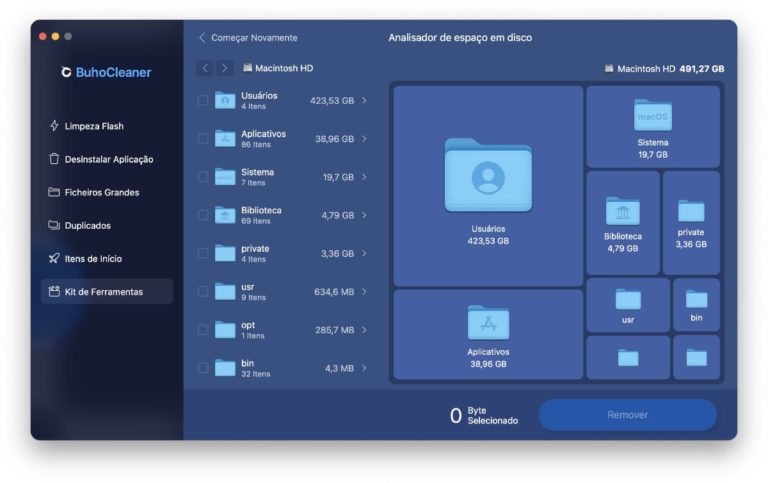Select the Biblioteca checkbox in list
Screen dimensions: 768x483
[203, 215]
